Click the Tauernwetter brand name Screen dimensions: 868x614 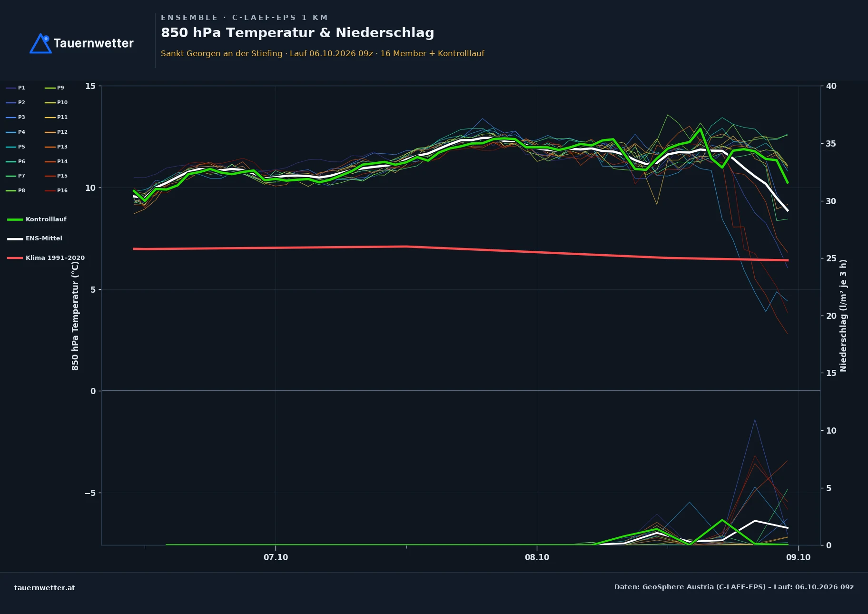pos(94,43)
